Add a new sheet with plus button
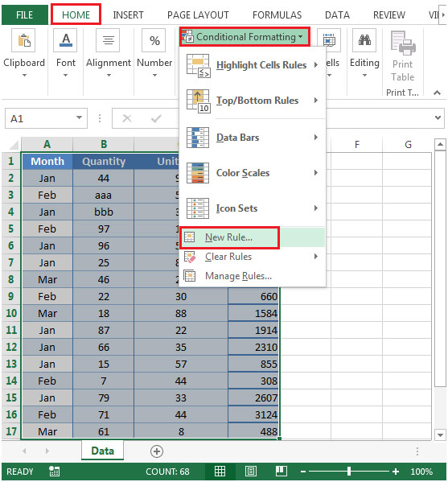The image size is (448, 482). [157, 451]
